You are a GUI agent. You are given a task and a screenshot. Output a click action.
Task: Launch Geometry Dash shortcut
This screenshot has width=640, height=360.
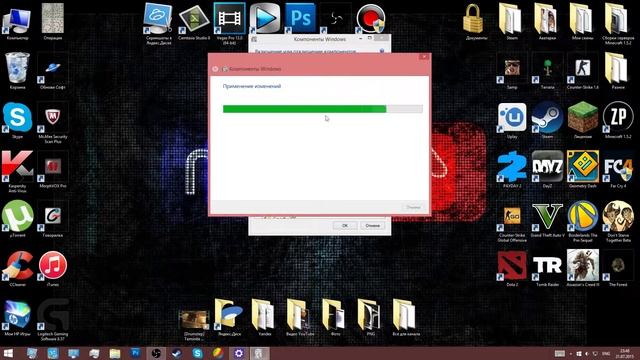click(582, 169)
